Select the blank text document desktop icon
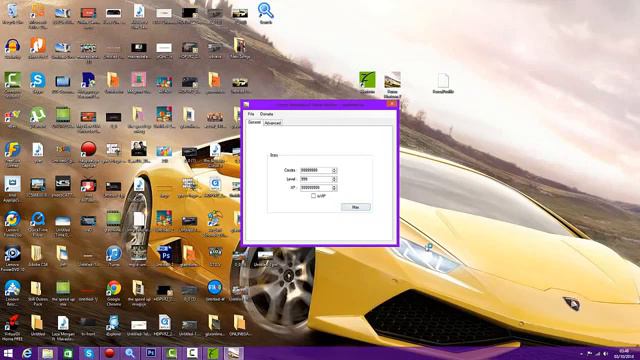 [x=443, y=83]
